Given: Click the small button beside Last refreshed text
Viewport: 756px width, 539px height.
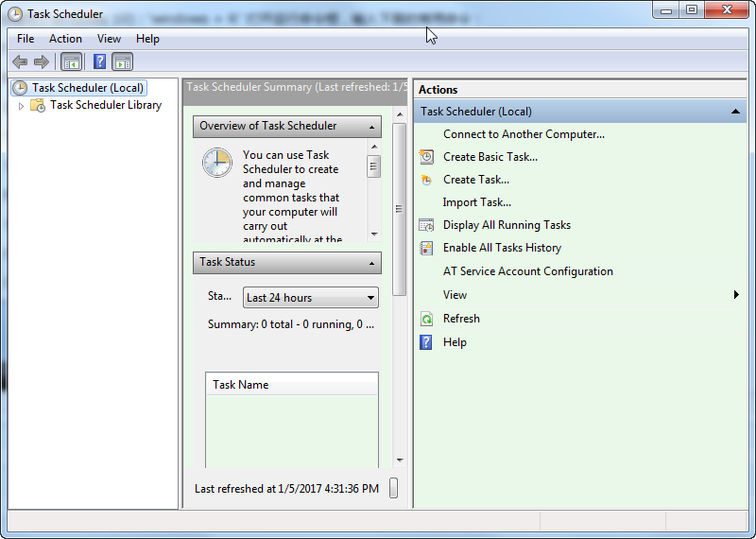Looking at the screenshot, I should pos(393,487).
